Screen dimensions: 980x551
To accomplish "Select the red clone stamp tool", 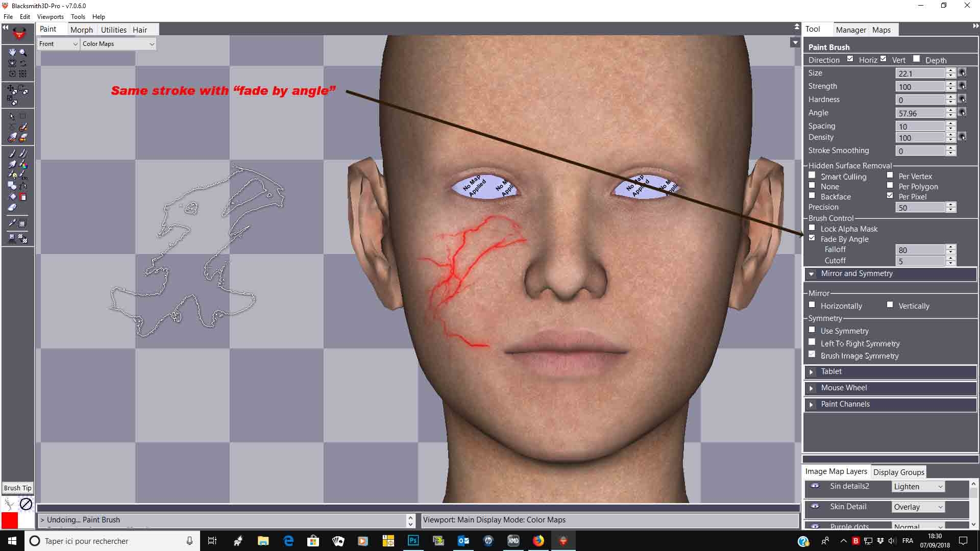I will [x=23, y=197].
